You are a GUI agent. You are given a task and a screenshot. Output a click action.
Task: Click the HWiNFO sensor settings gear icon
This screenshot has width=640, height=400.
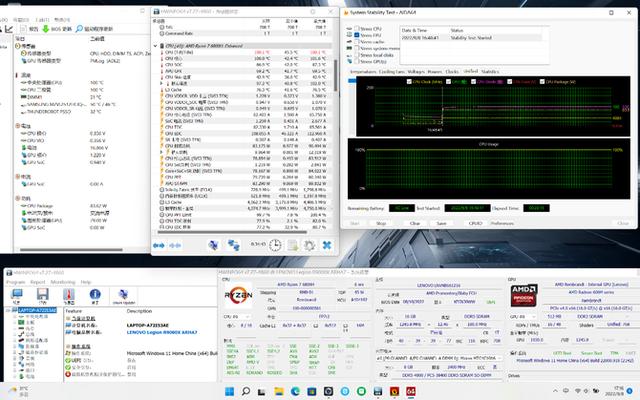(308, 243)
